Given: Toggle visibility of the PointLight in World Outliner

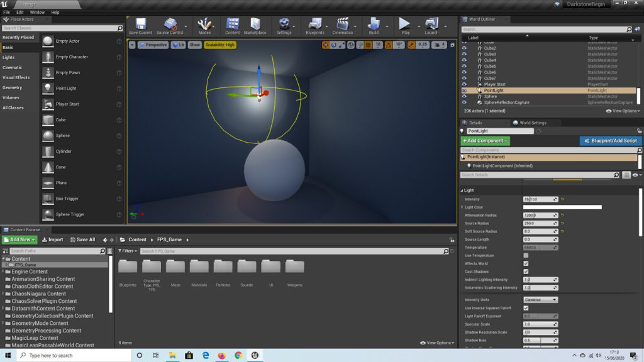Looking at the screenshot, I should point(464,90).
